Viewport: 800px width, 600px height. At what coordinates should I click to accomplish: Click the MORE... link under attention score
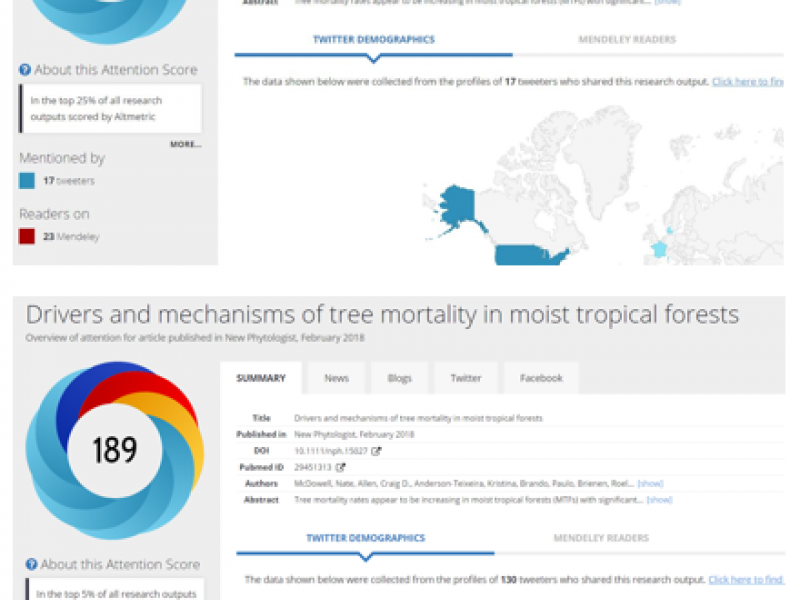pyautogui.click(x=186, y=144)
